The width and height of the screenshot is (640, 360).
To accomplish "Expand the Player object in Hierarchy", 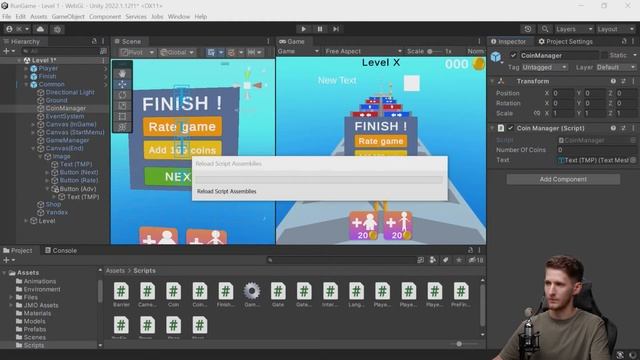I will [x=26, y=69].
